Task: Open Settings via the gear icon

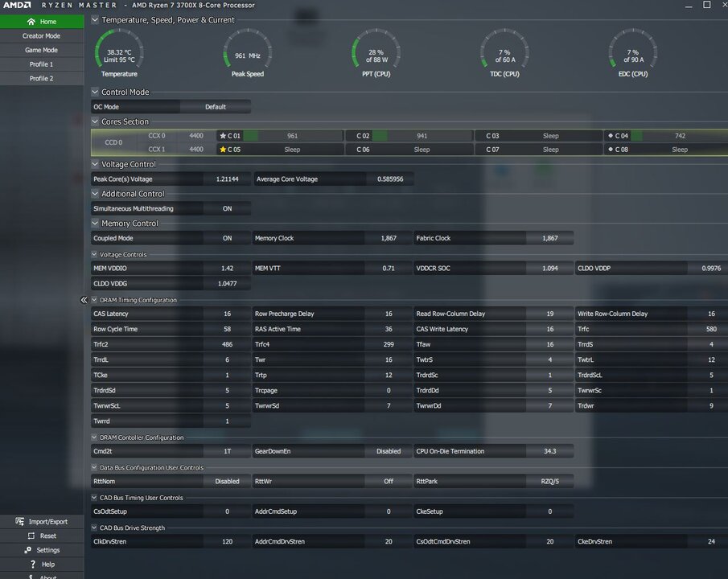Action: coord(28,550)
